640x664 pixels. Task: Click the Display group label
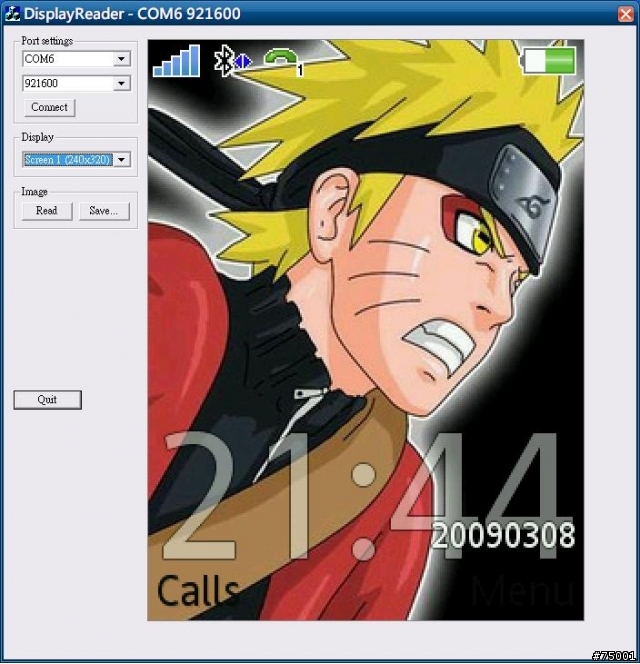tap(38, 137)
